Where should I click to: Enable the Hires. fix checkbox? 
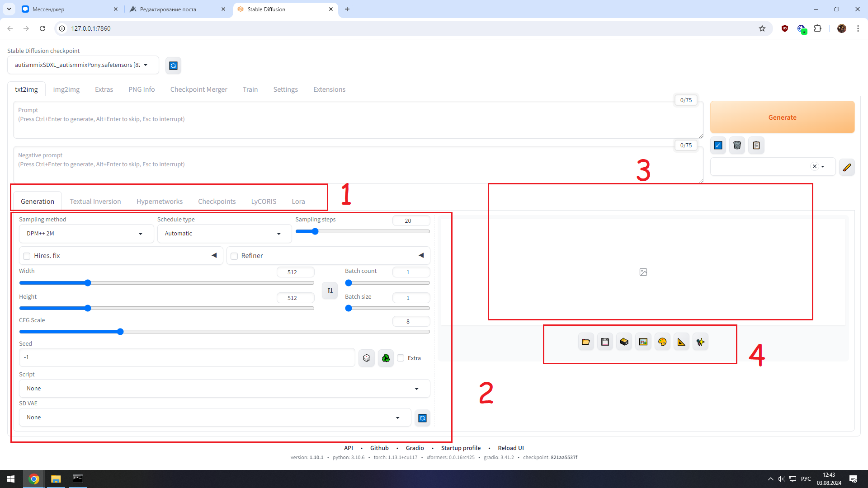click(27, 256)
